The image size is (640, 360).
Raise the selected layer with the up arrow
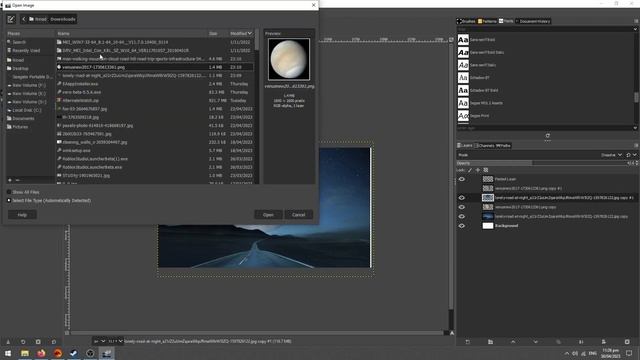513,342
